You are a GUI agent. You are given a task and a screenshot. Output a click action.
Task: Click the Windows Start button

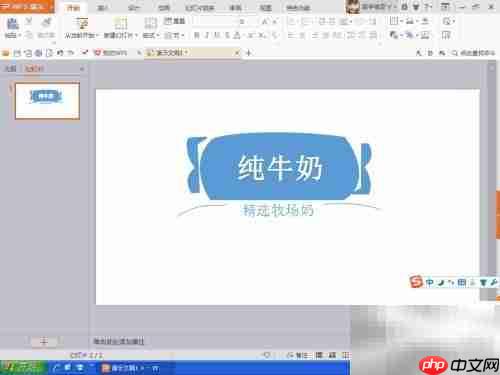[x=23, y=368]
